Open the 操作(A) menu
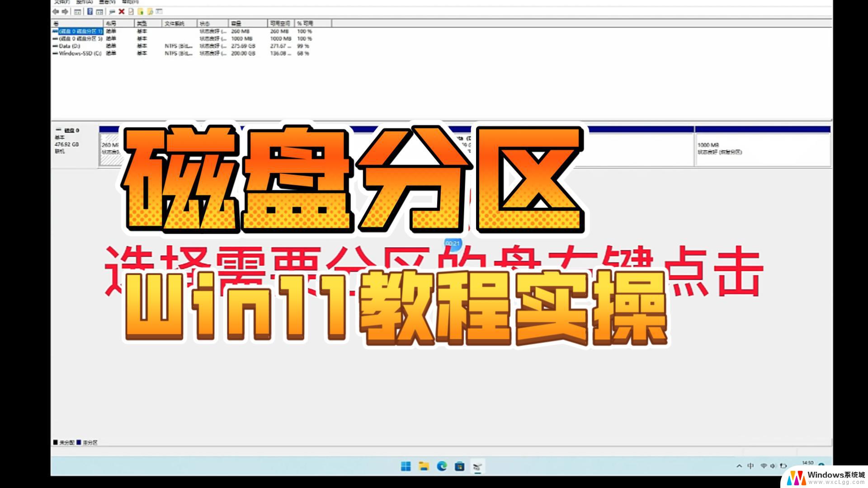This screenshot has height=488, width=868. [x=85, y=2]
